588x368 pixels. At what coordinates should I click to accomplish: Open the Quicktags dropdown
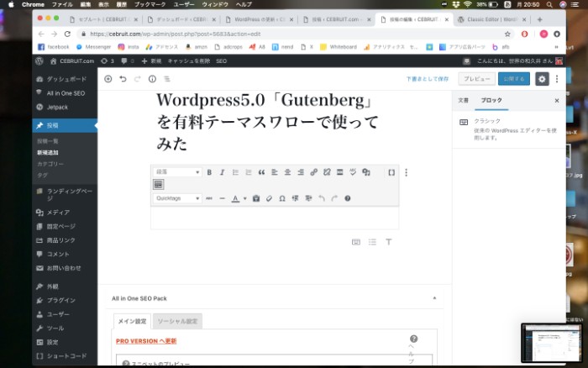coord(176,198)
